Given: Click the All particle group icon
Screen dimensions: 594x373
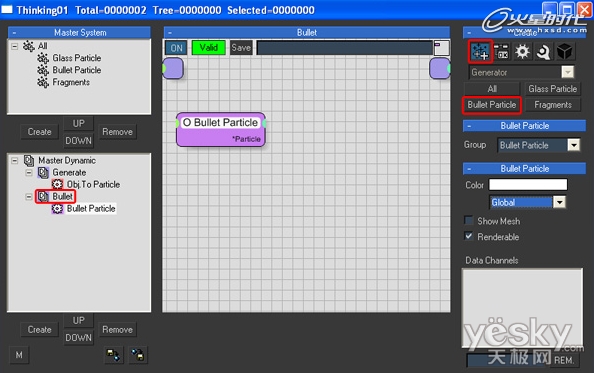Looking at the screenshot, I should (28, 46).
